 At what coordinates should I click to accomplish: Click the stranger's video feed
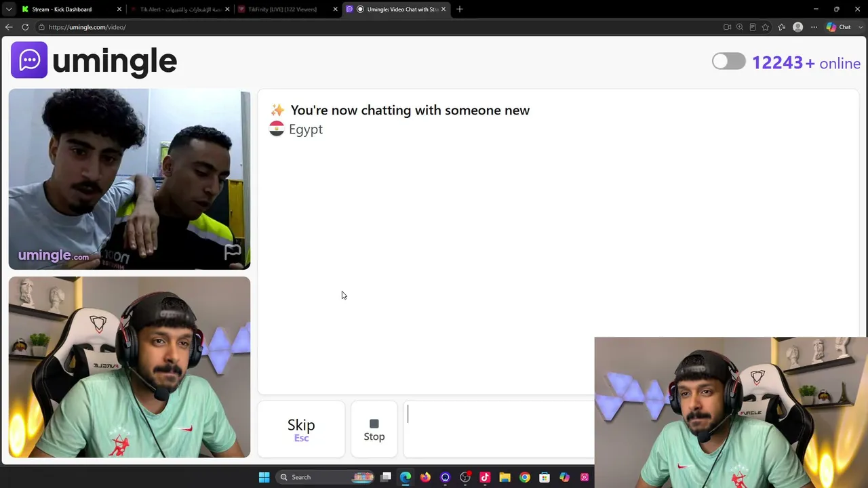(x=130, y=180)
